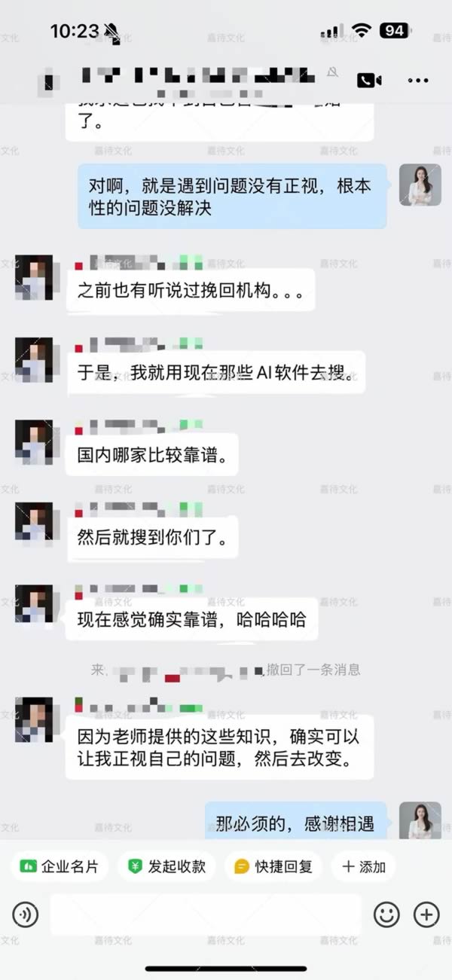Open the plus attachments panel
The image size is (452, 980).
(x=426, y=914)
